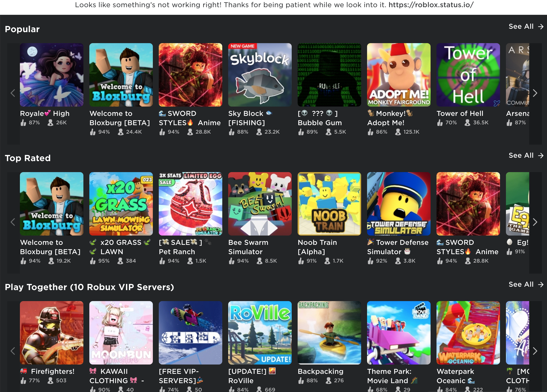Open Bee Swarm Simulator thumbnail
This screenshot has width=547, height=392.
coord(260,204)
